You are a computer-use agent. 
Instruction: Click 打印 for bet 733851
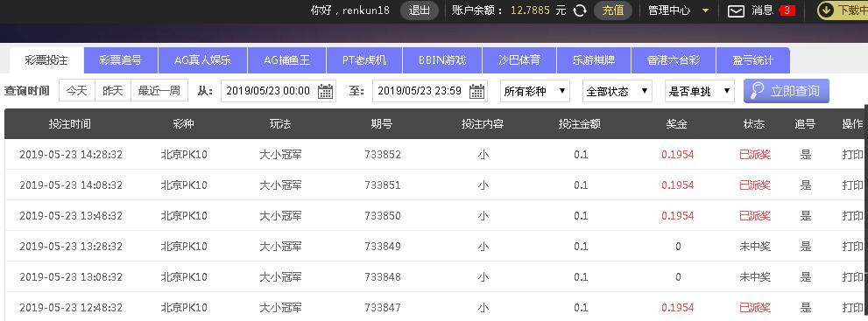[852, 185]
